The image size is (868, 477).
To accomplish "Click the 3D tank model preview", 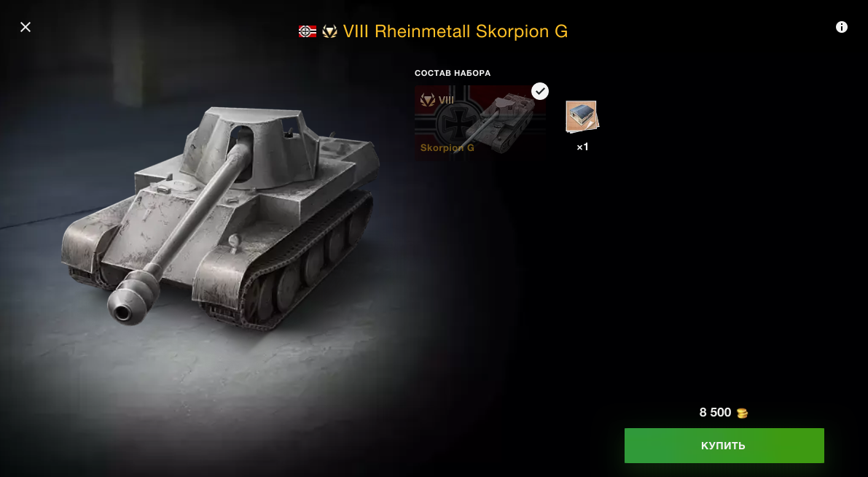I will tap(220, 217).
